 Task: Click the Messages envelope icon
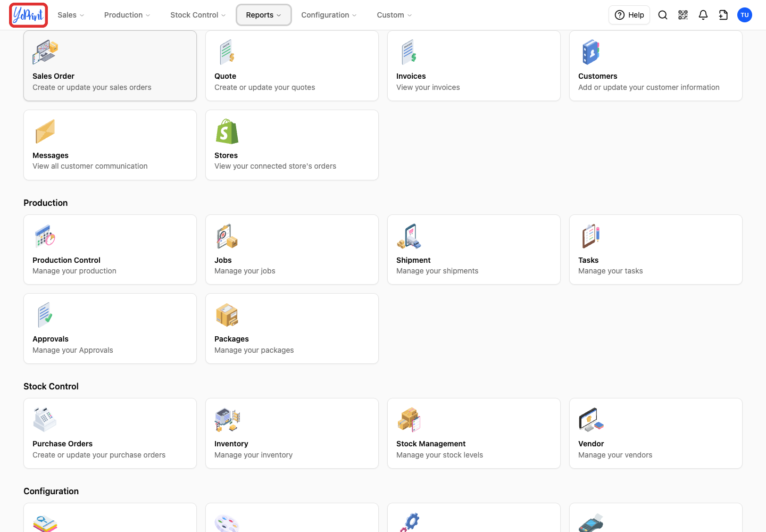coord(45,131)
